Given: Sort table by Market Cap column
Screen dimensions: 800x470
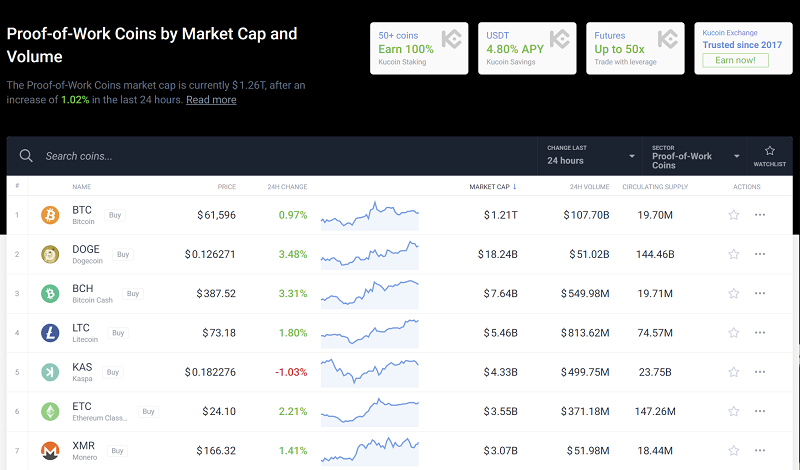Looking at the screenshot, I should (x=492, y=187).
